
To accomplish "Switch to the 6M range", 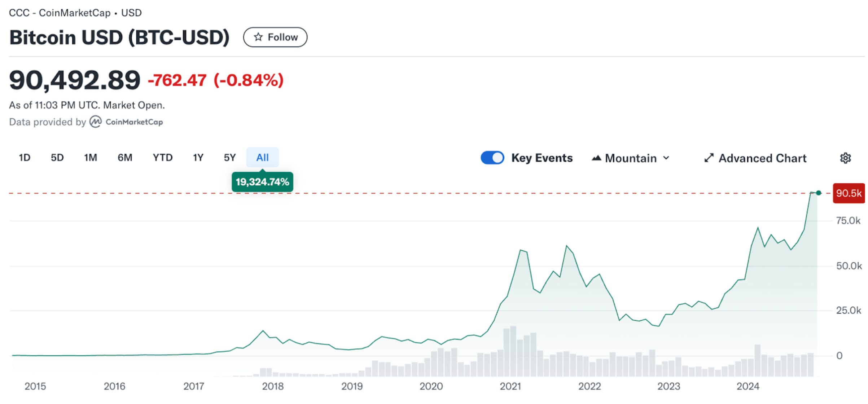I will pos(125,158).
